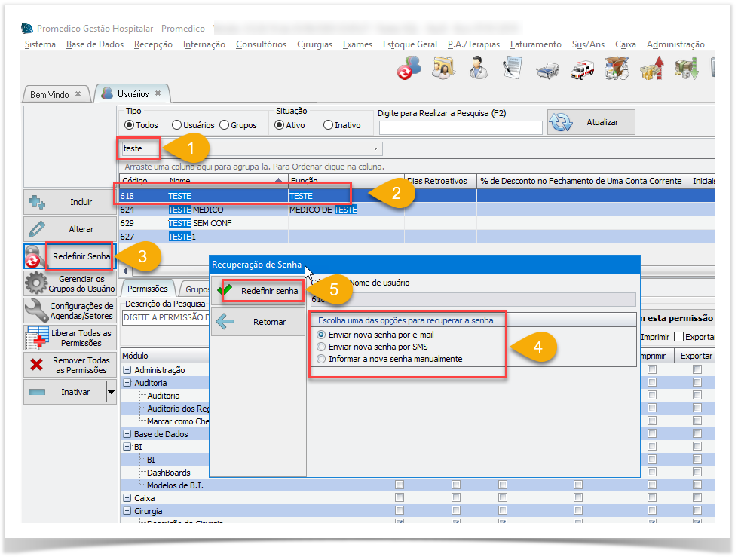Open the Faturamento menu
This screenshot has height=560, width=741.
click(535, 44)
